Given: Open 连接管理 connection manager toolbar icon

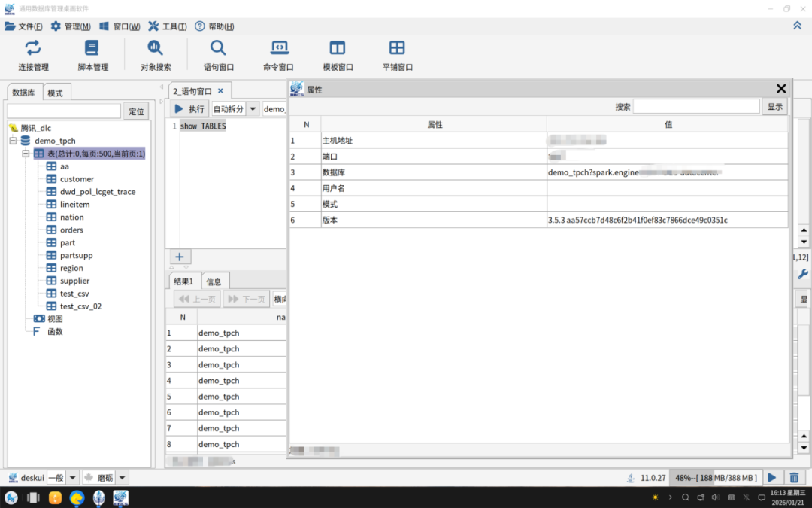Looking at the screenshot, I should [x=33, y=56].
